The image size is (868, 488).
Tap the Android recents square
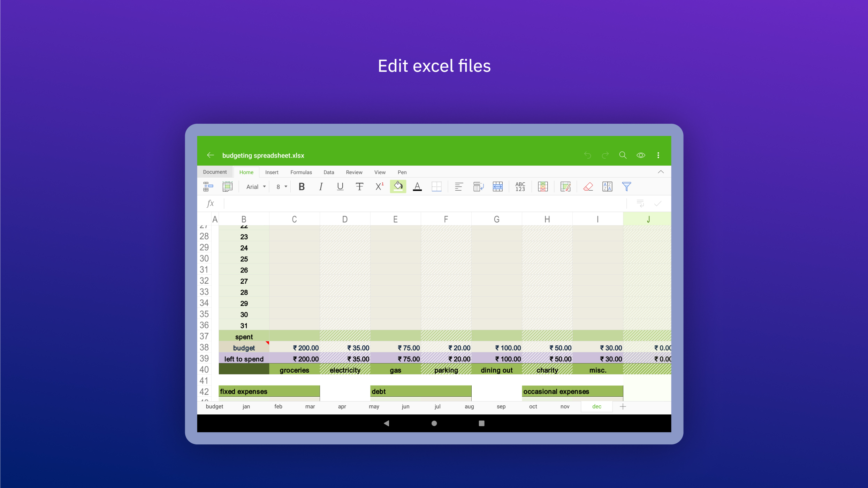481,423
